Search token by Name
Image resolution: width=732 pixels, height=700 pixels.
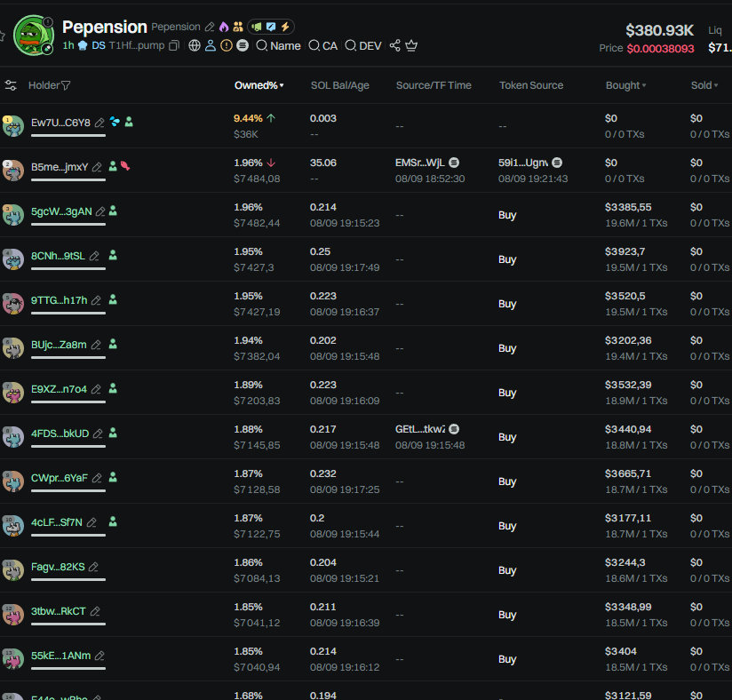279,46
